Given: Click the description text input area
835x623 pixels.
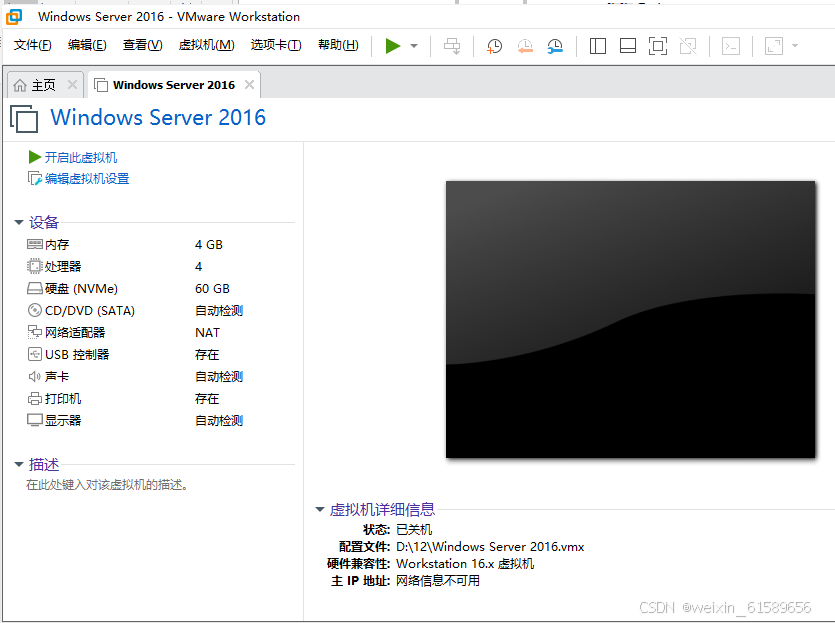Looking at the screenshot, I should coord(107,485).
